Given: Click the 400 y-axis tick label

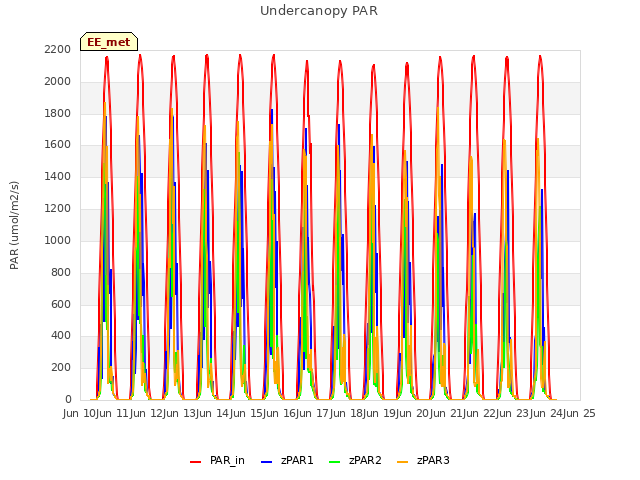Looking at the screenshot, I should (61, 336).
